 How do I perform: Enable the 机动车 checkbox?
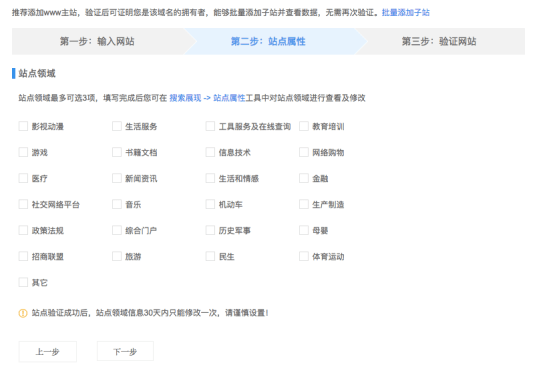pyautogui.click(x=210, y=204)
